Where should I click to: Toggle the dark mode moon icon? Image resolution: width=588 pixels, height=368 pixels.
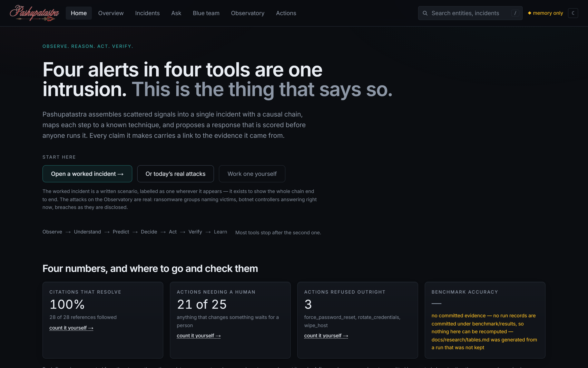(573, 13)
